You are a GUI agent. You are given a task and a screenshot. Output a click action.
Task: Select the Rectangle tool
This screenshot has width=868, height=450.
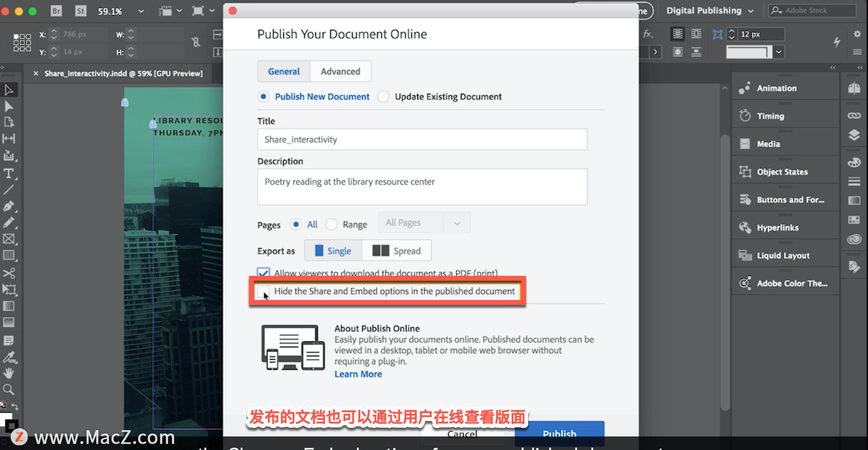point(9,255)
